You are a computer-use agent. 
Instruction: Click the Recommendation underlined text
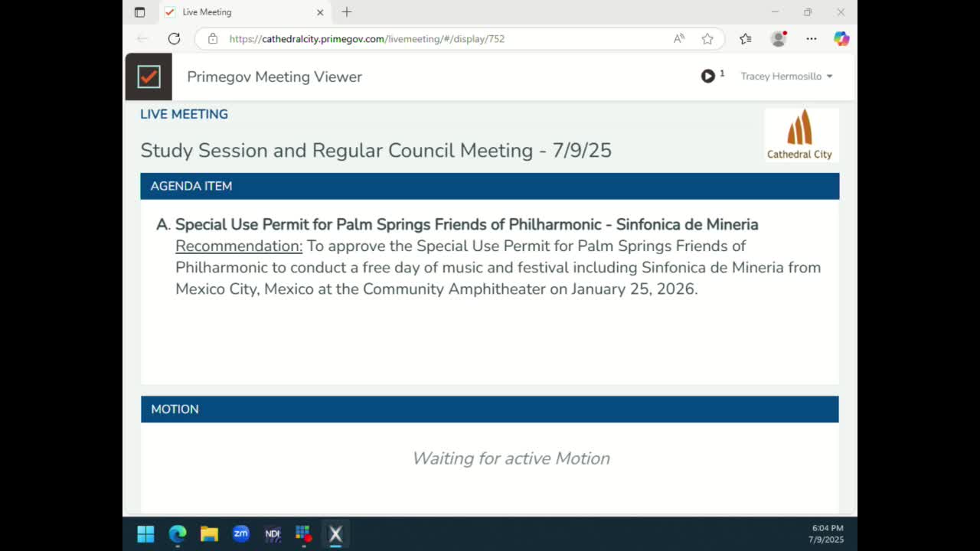point(239,246)
